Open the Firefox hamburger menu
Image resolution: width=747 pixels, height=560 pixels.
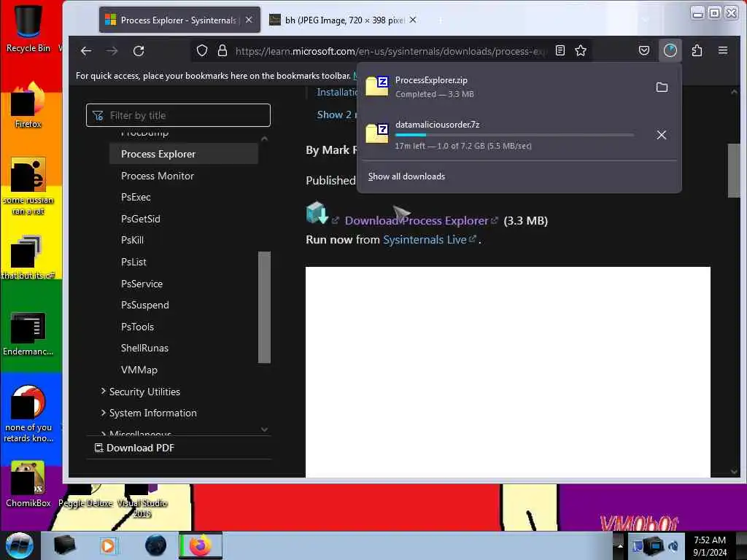pos(723,50)
